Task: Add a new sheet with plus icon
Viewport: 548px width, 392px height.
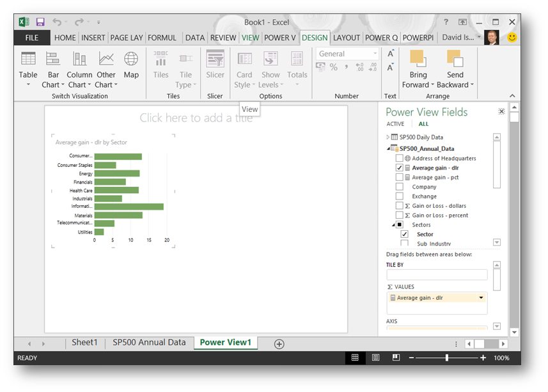Action: point(279,344)
